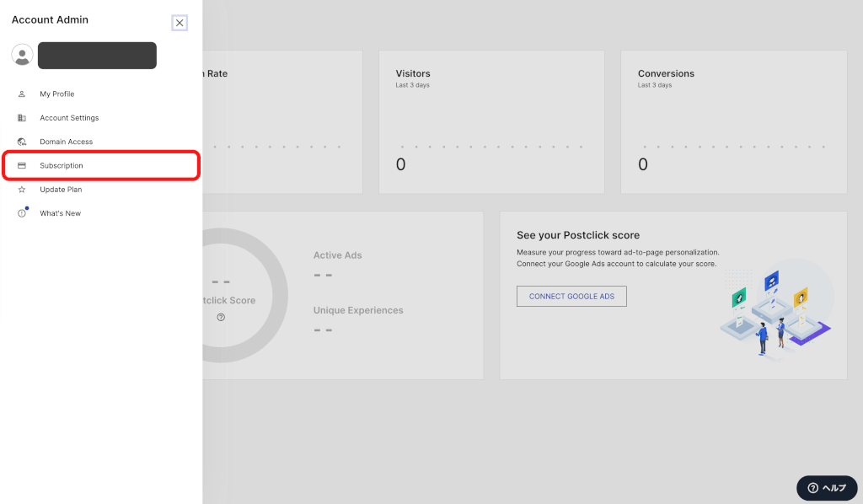Open the What's New text label

coord(61,213)
